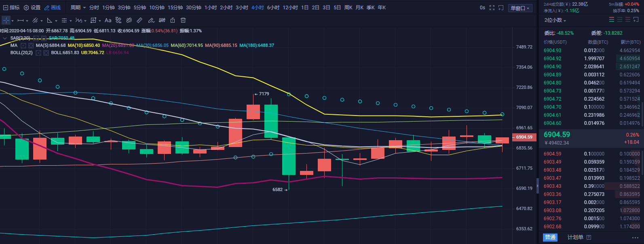This screenshot has width=644, height=244.
Task: Click the 计划单 planned order link
Action: click(575, 237)
